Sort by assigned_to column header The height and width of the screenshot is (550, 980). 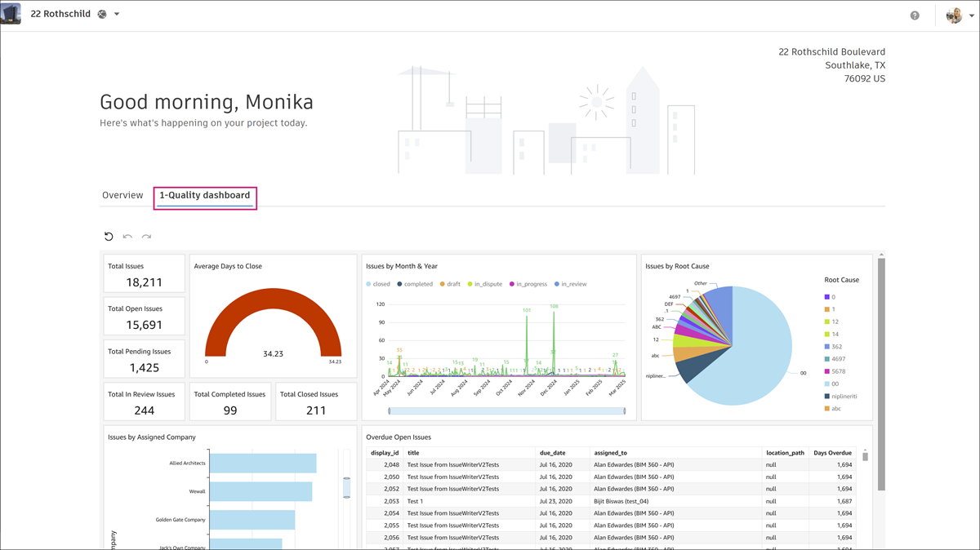pos(611,453)
